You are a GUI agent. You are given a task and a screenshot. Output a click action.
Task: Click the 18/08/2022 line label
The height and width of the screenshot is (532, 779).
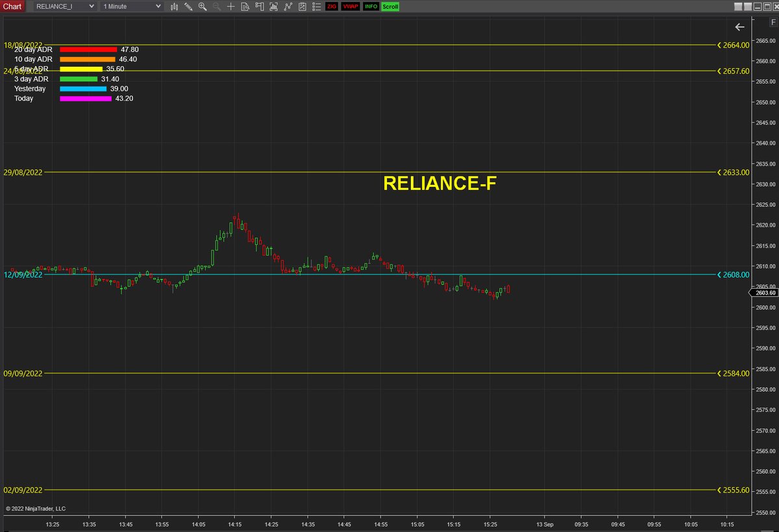[23, 45]
